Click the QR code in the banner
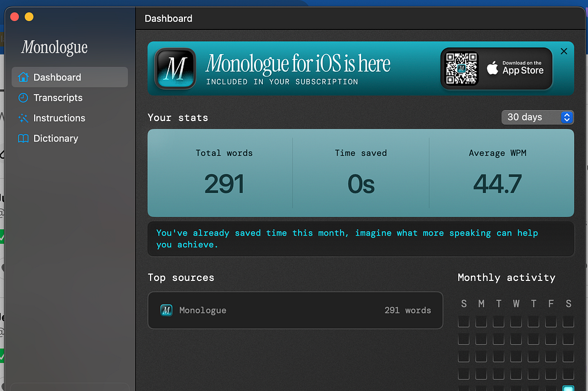This screenshot has height=391, width=588. coord(461,69)
